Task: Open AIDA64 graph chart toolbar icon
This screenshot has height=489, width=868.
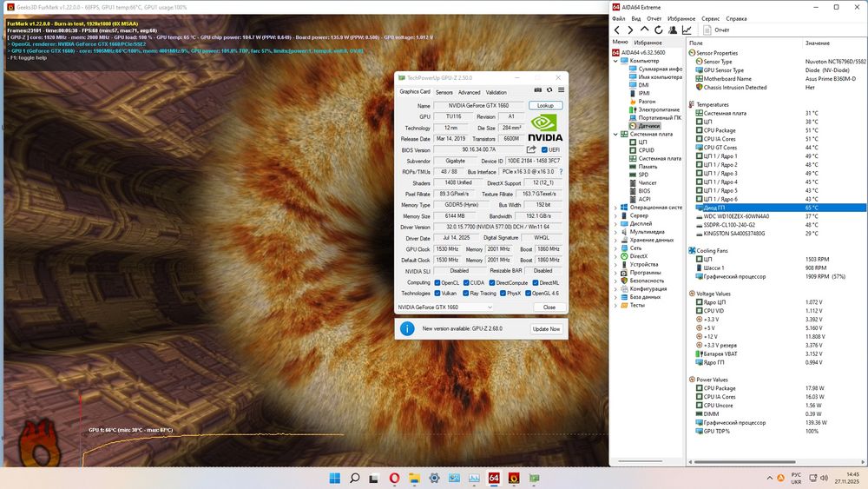Action: pyautogui.click(x=687, y=30)
